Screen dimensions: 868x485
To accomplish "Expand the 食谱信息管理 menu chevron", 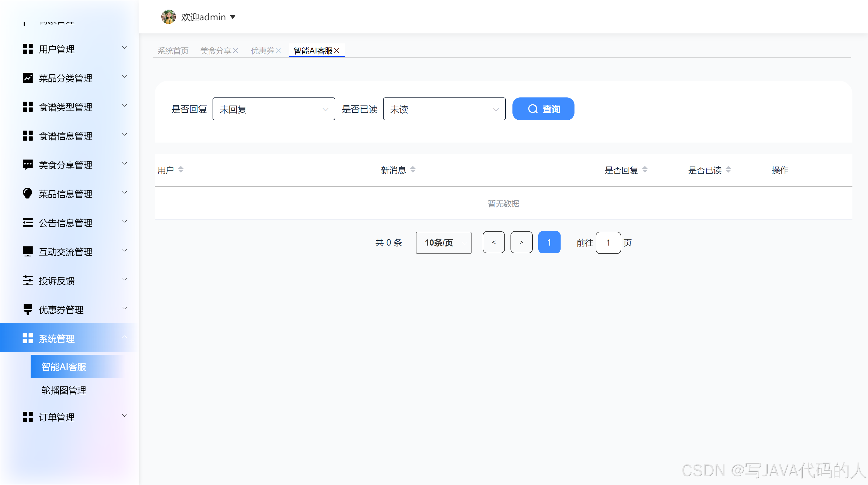I will pos(125,134).
